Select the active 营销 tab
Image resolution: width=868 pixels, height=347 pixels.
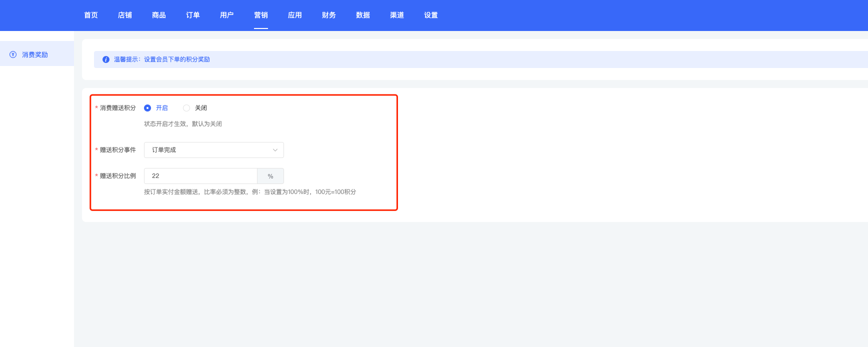(x=261, y=15)
